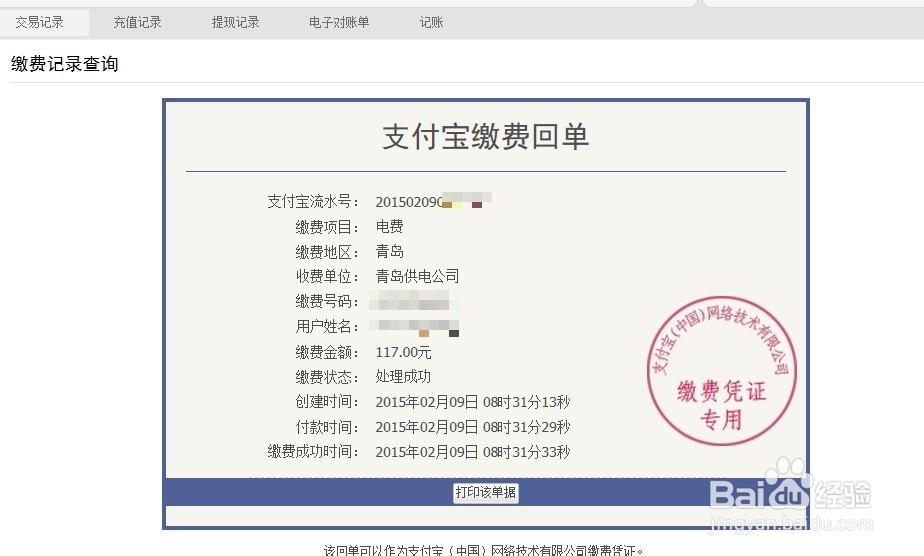This screenshot has width=924, height=556.
Task: Switch to the 提现记录 tab
Action: click(236, 22)
